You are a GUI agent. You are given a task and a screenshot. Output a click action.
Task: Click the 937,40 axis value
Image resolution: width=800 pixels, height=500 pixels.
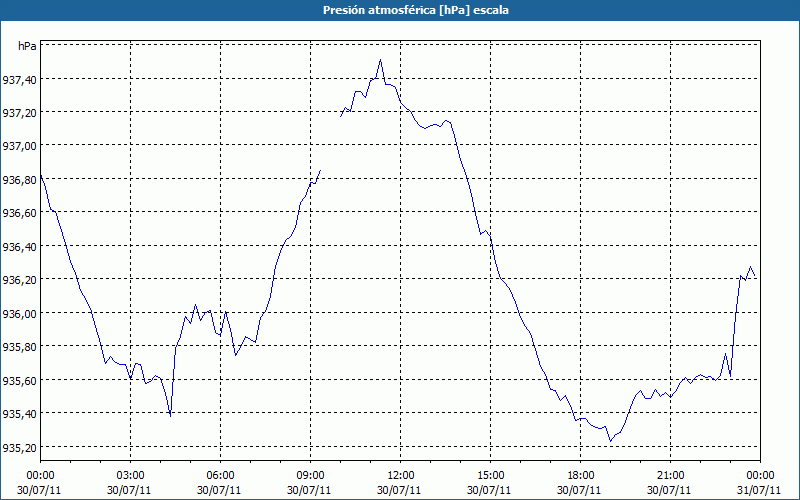pos(19,79)
